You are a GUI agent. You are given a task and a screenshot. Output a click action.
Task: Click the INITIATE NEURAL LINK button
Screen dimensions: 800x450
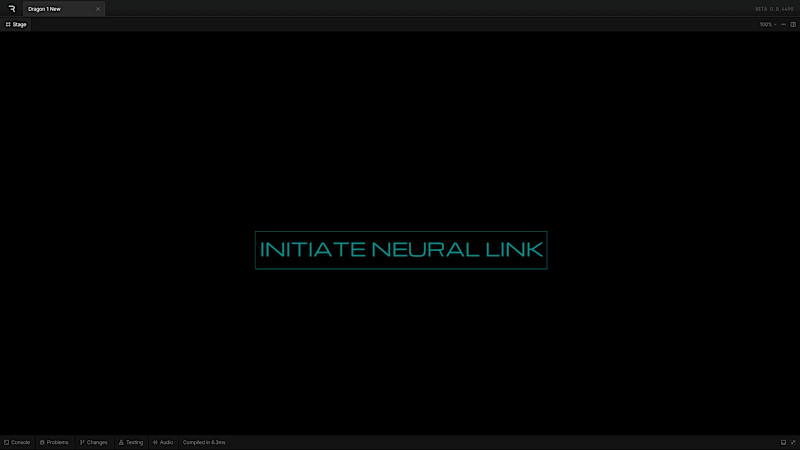[x=401, y=250]
